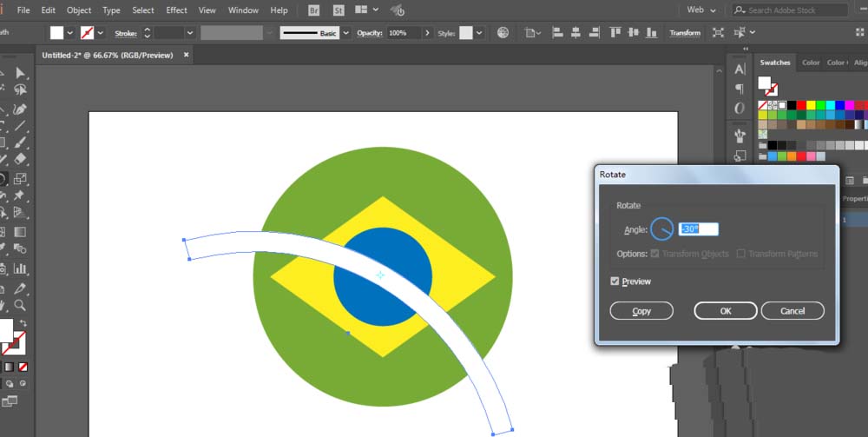
Task: Open the Basic brush definition dropdown
Action: [346, 33]
